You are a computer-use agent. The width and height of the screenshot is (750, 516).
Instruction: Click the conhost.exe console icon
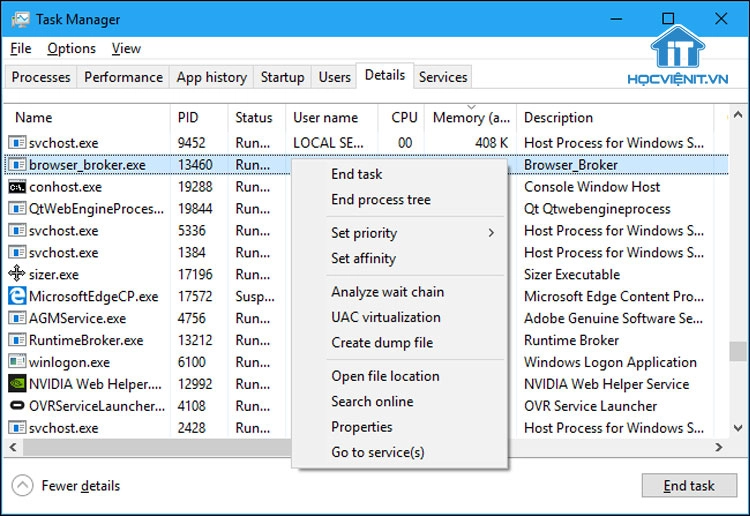click(x=17, y=187)
